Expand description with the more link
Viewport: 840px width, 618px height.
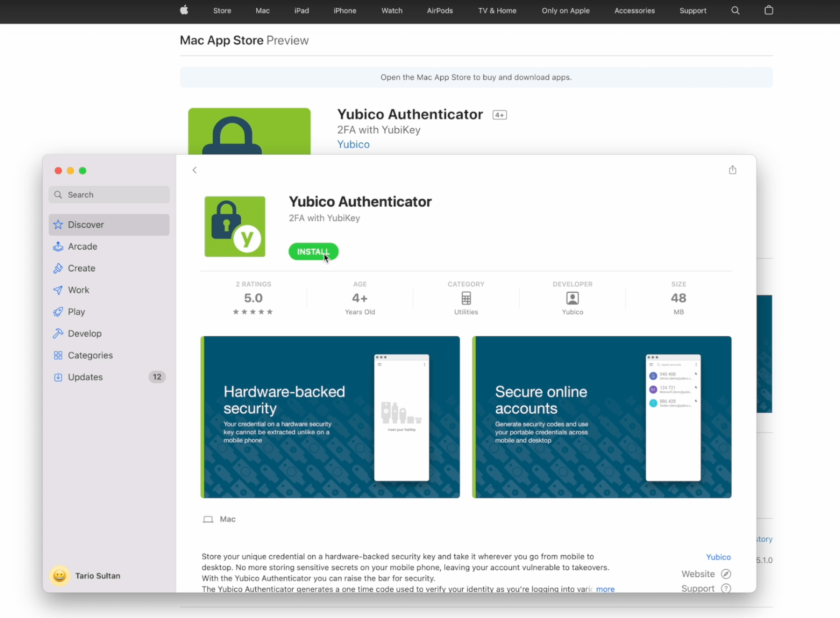coord(605,589)
